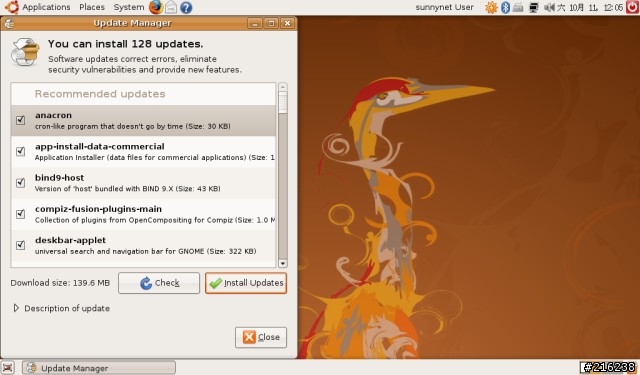Open the Places menu
The image size is (640, 375).
click(92, 7)
